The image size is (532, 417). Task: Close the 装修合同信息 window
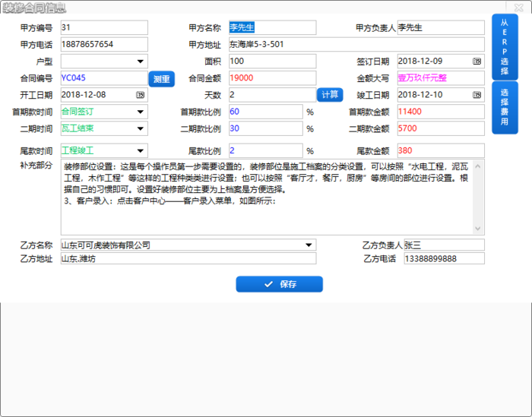[518, 7]
